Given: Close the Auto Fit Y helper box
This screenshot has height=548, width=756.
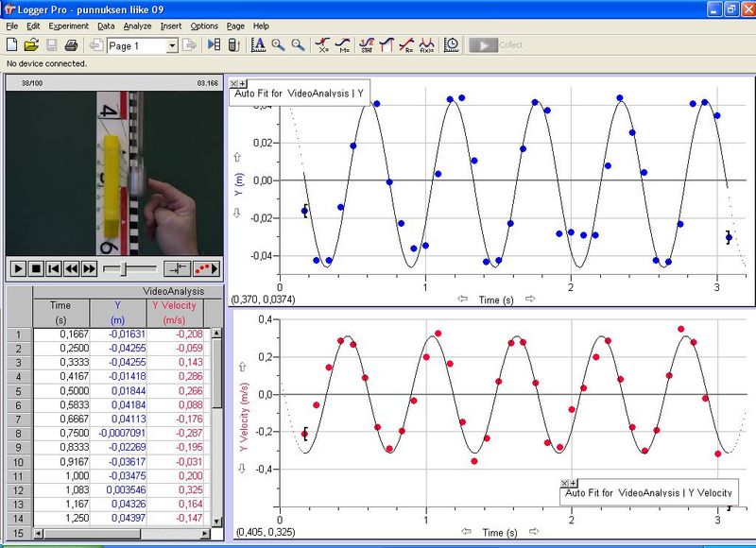Looking at the screenshot, I should pyautogui.click(x=234, y=84).
